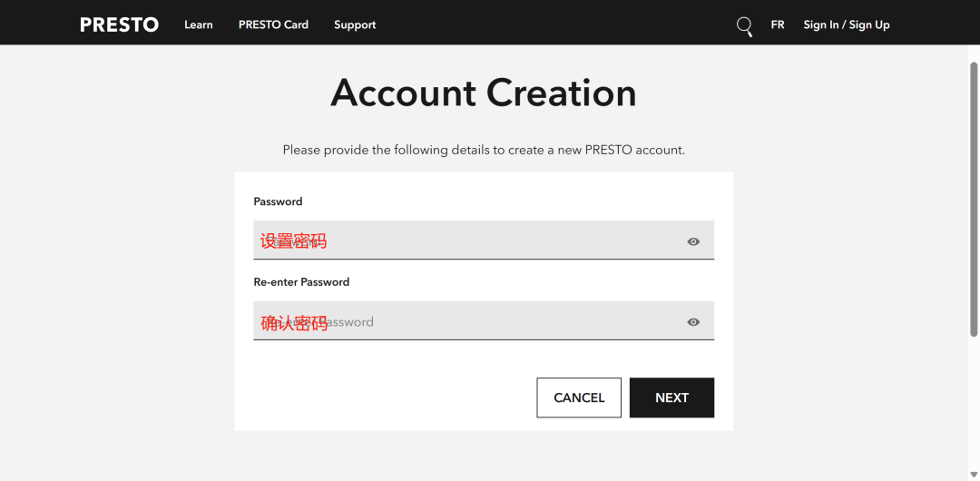Click the "Please provide the following details" text
980x481 pixels.
[484, 150]
